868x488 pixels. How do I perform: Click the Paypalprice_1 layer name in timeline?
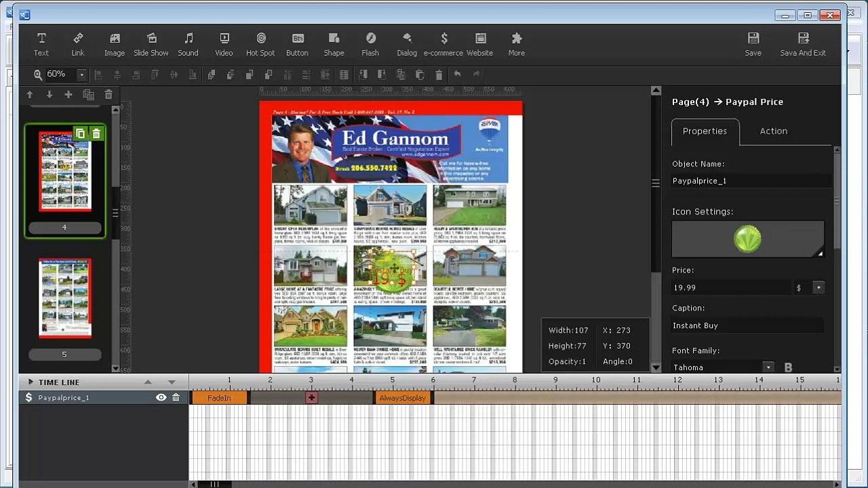tap(64, 398)
